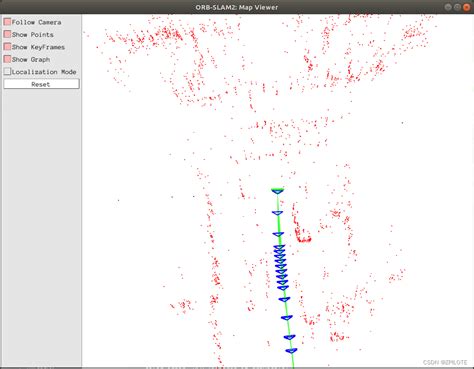Toggle the Follow Camera checkbox

click(x=7, y=22)
